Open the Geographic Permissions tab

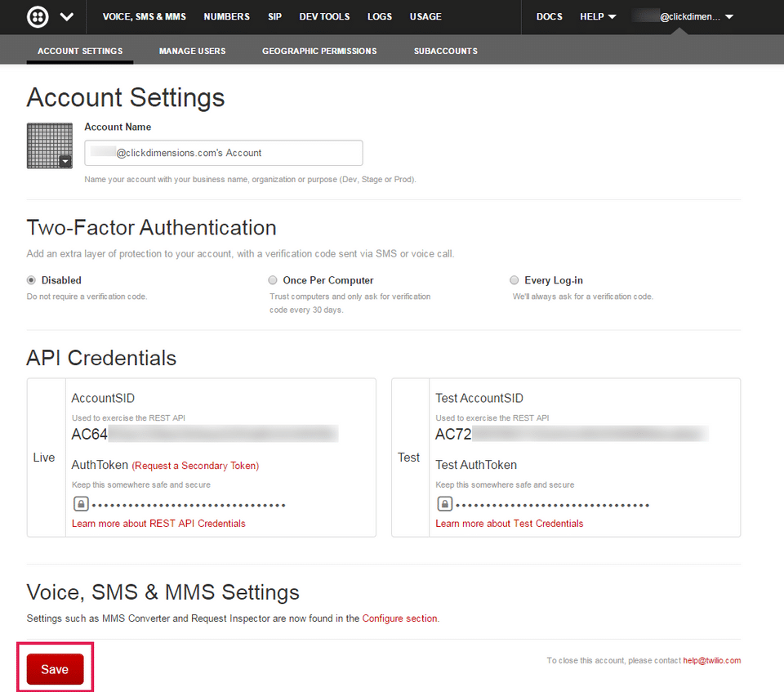(319, 51)
